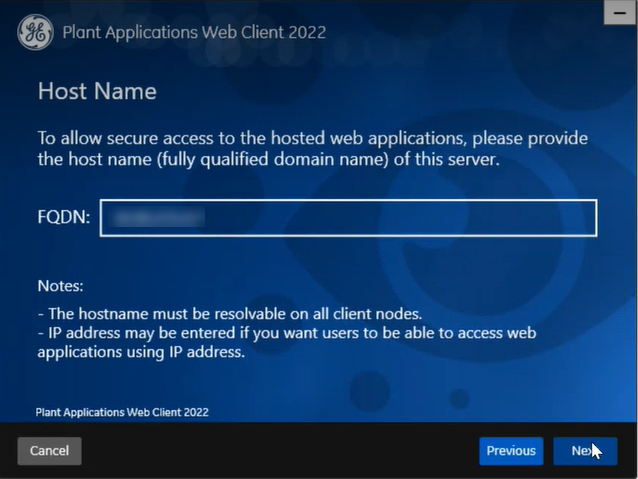Click the footer 'Plant Applications Web Client 2022' text
Image resolution: width=638 pixels, height=479 pixels.
(x=122, y=412)
